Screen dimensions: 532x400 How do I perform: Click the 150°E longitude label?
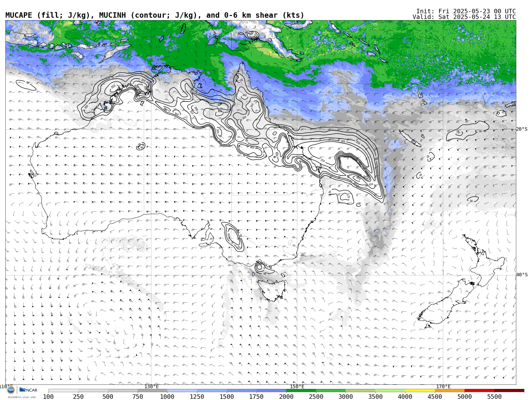pos(297,387)
